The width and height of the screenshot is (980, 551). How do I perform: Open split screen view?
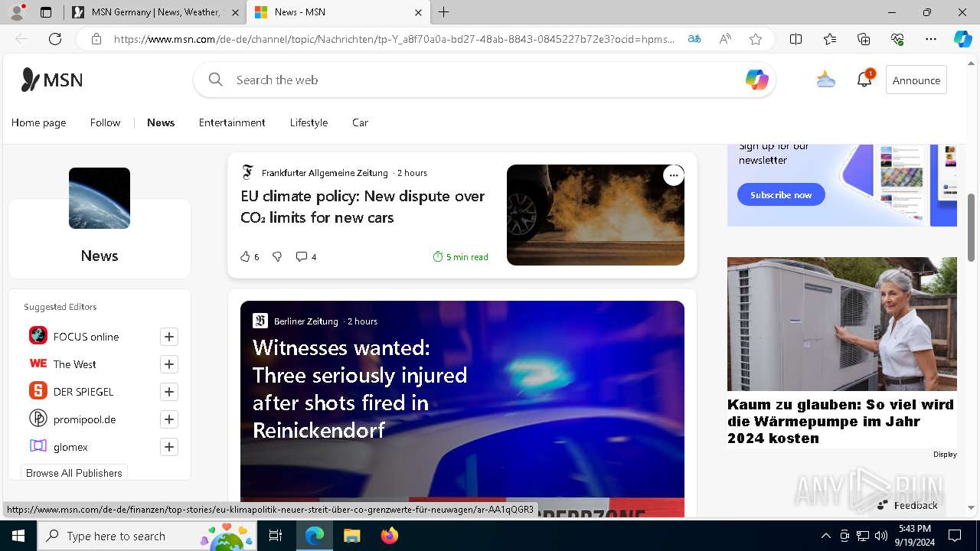(x=796, y=39)
